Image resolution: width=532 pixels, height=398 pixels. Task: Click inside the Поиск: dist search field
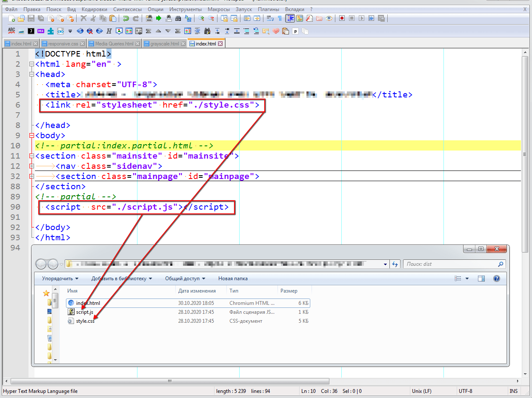(451, 264)
